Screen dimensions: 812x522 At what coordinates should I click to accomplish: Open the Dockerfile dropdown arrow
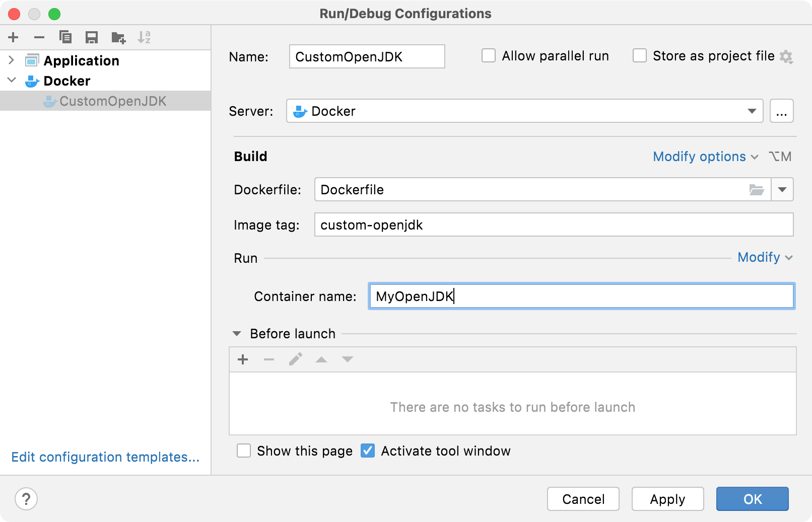click(782, 190)
